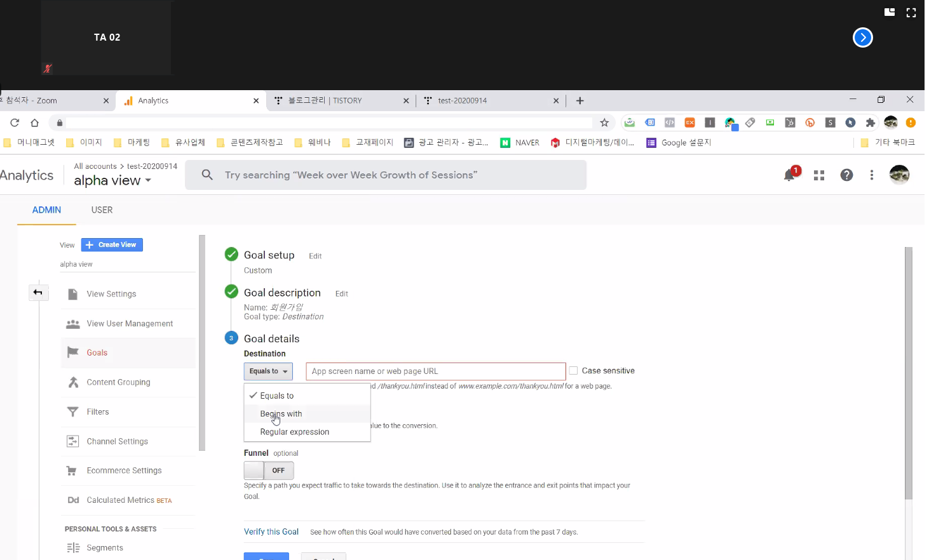Click the right-side page scrollbar

point(908,373)
